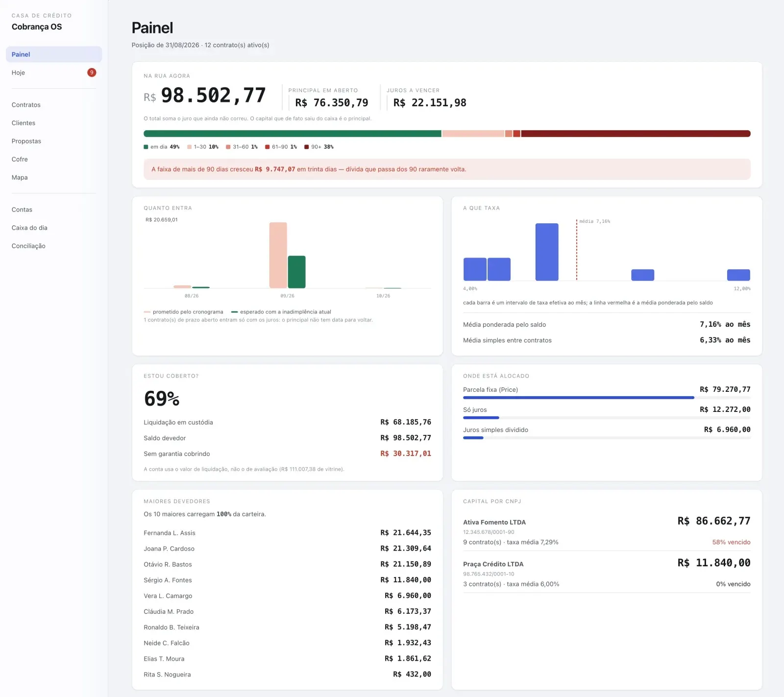The image size is (784, 697).
Task: Click the red 90-day warning banner
Action: click(447, 169)
